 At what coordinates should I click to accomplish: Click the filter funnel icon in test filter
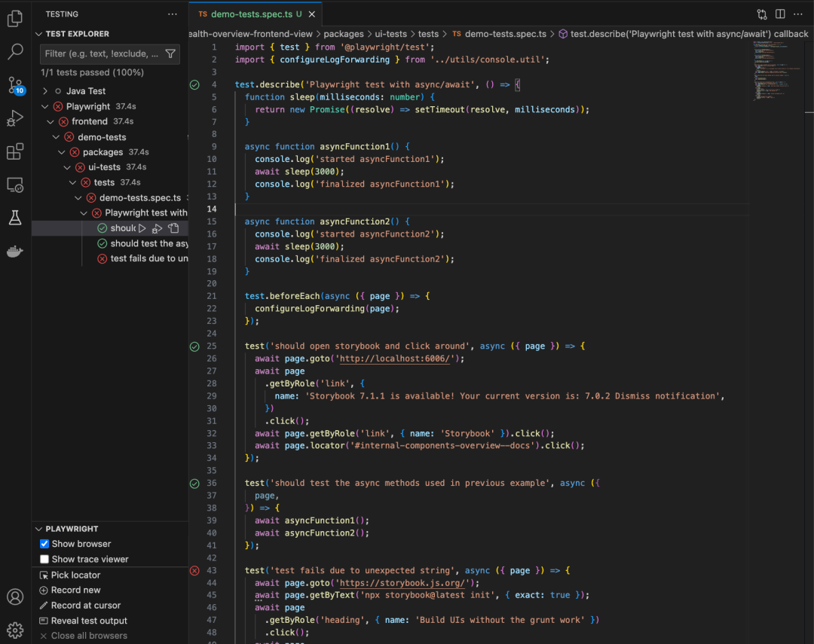[170, 53]
